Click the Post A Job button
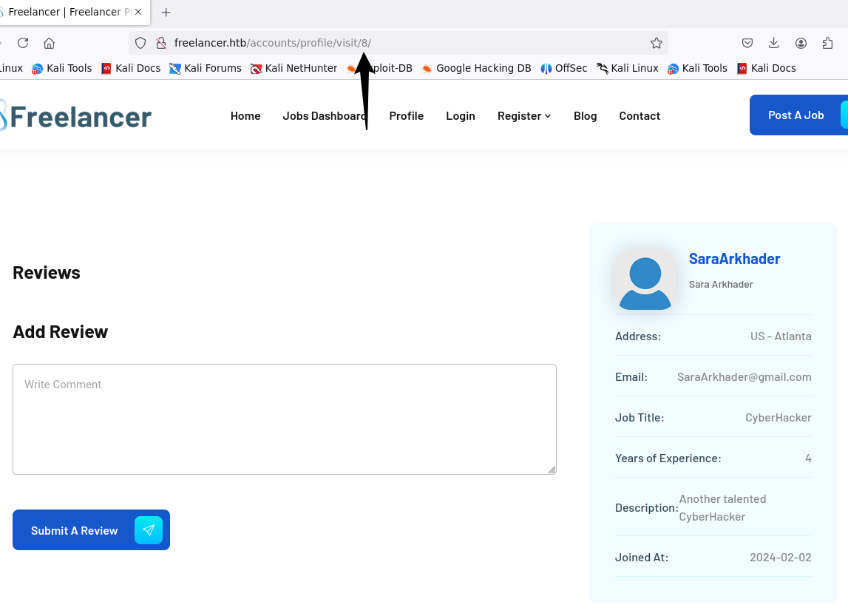 point(798,115)
